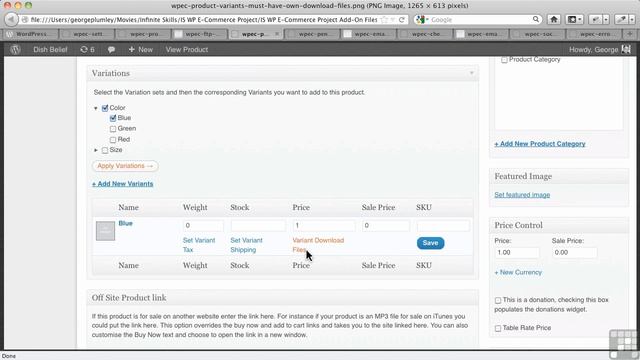Image resolution: width=640 pixels, height=360 pixels.
Task: Open the Blue variant name link
Action: click(x=125, y=223)
